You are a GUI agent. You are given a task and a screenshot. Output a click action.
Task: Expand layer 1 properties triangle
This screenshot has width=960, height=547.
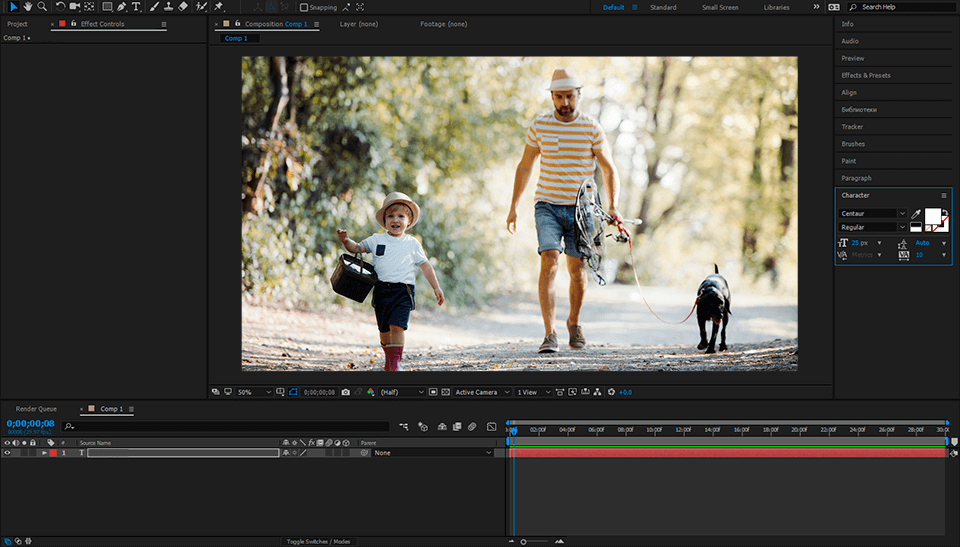coord(44,453)
